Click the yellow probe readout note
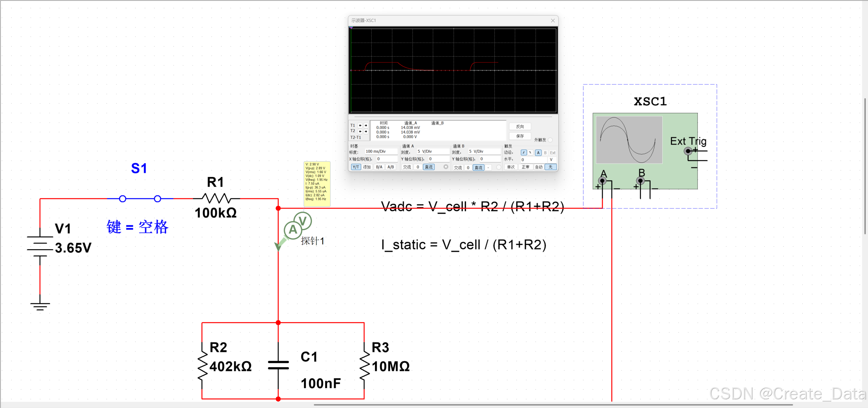Screen dimensions: 868x408 pos(317,184)
